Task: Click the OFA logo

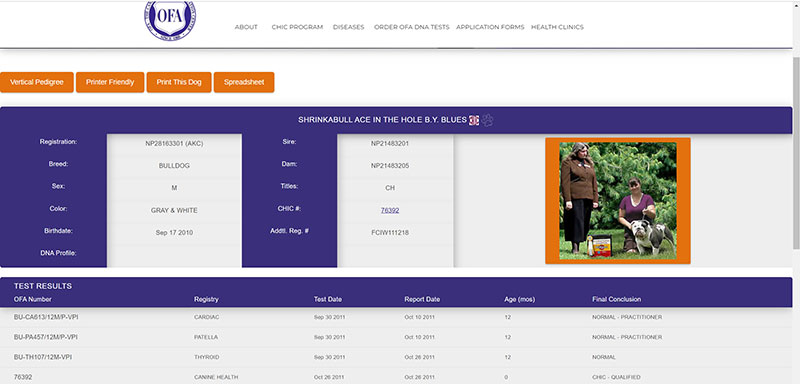Action: [x=170, y=20]
